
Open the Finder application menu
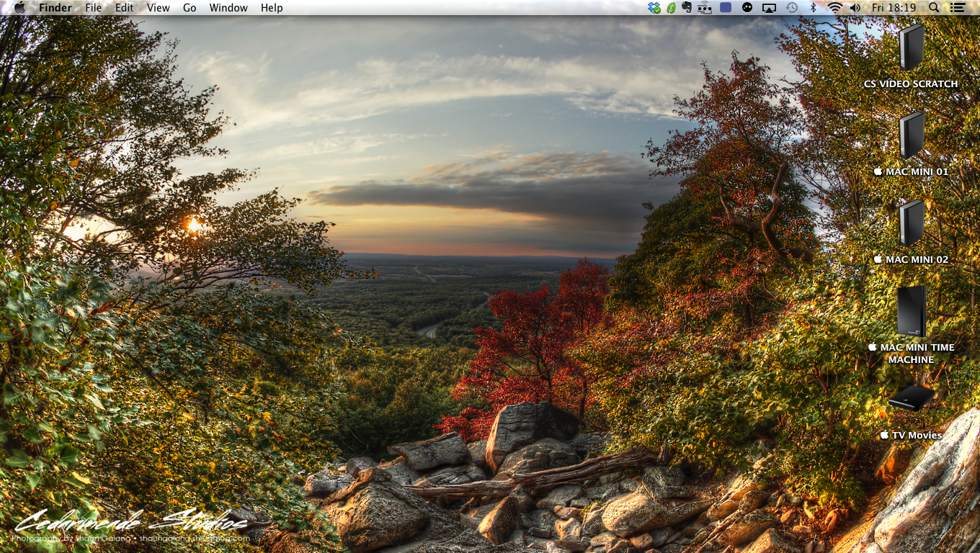55,8
